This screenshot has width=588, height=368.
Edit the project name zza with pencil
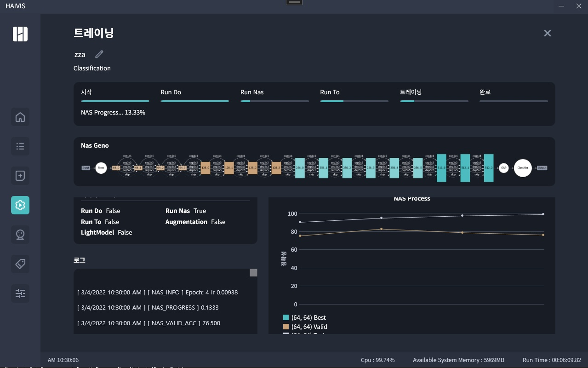(99, 54)
